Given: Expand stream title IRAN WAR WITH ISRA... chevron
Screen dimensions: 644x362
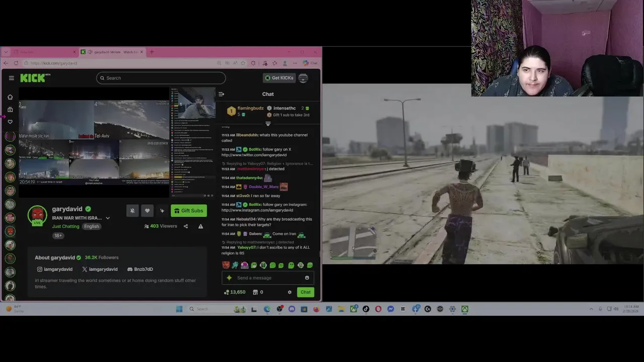Looking at the screenshot, I should (108, 218).
